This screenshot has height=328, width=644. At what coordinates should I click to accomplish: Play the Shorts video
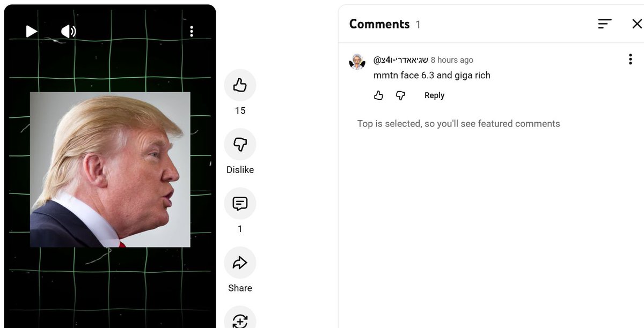click(32, 31)
